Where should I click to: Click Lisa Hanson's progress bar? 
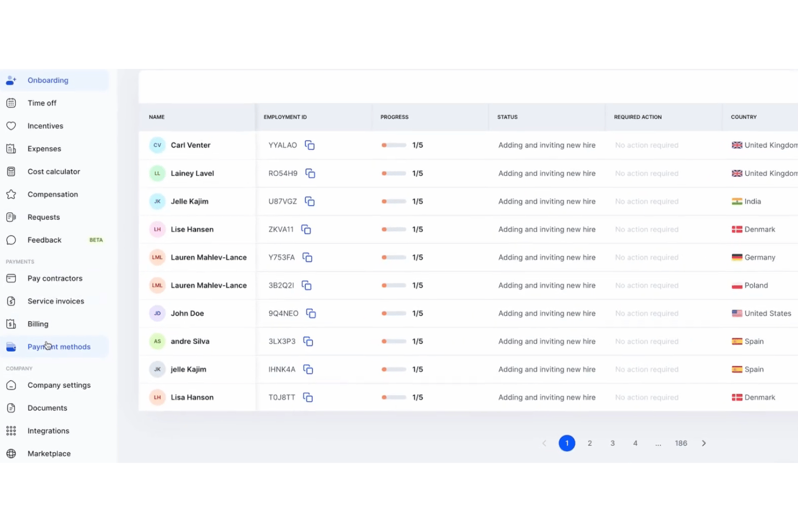(394, 397)
